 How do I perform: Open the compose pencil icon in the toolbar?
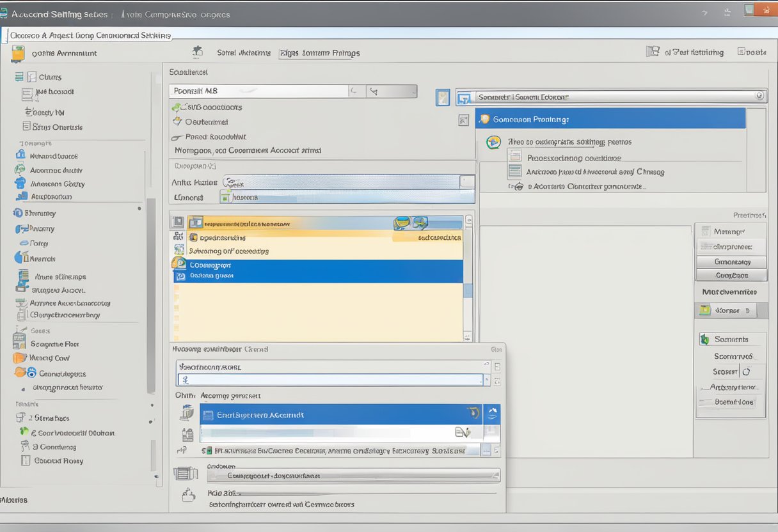point(197,51)
